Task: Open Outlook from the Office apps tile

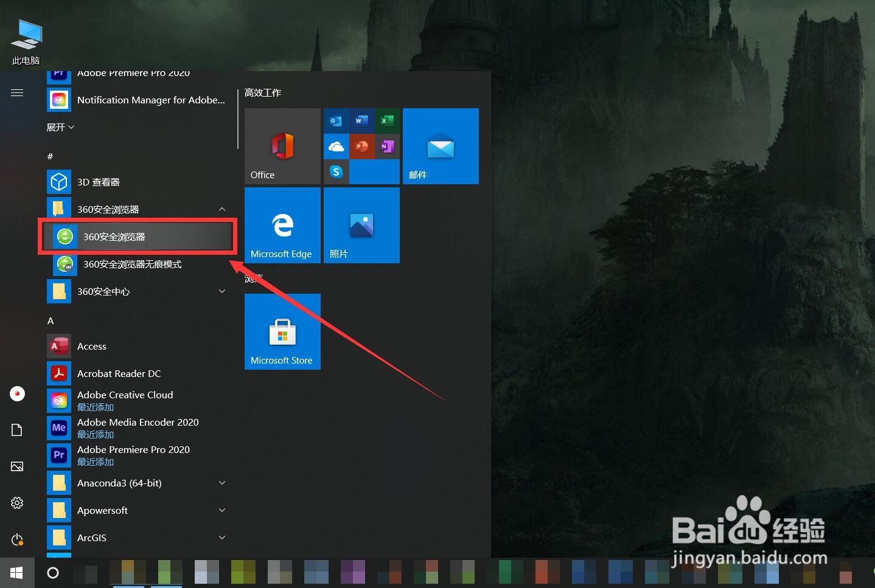Action: coord(336,121)
